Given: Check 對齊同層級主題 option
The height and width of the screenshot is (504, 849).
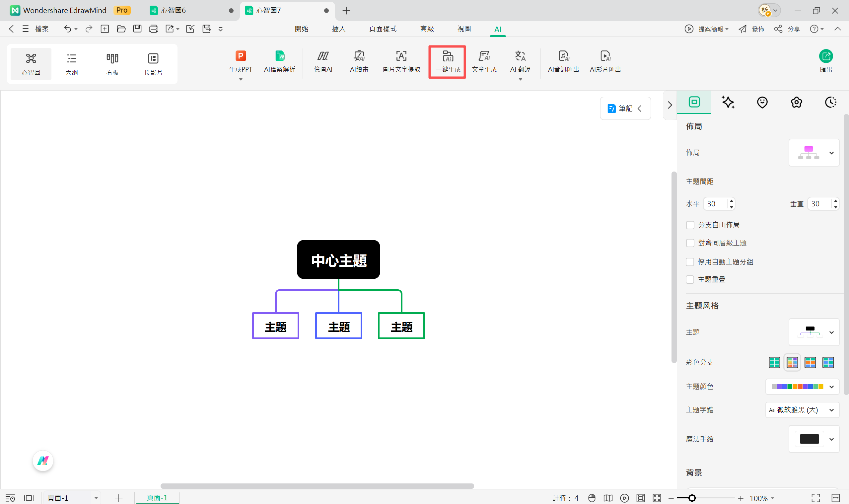Looking at the screenshot, I should click(690, 243).
